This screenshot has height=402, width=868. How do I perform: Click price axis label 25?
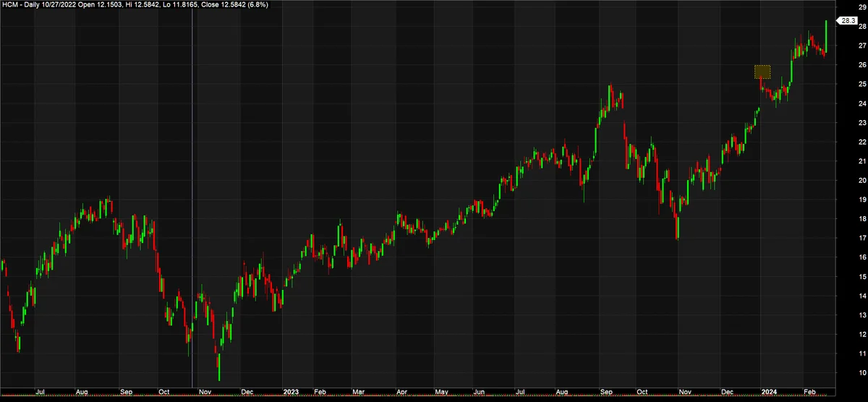coord(861,85)
